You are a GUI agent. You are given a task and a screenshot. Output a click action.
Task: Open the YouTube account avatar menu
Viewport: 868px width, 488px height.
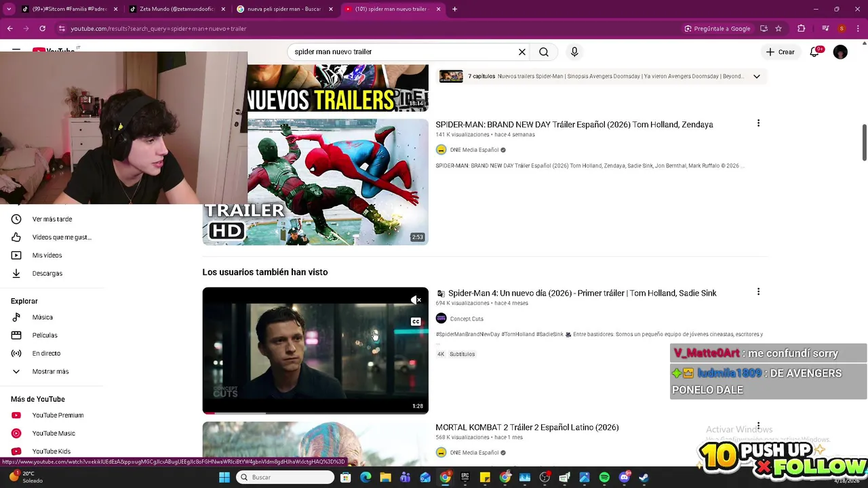[x=840, y=52]
